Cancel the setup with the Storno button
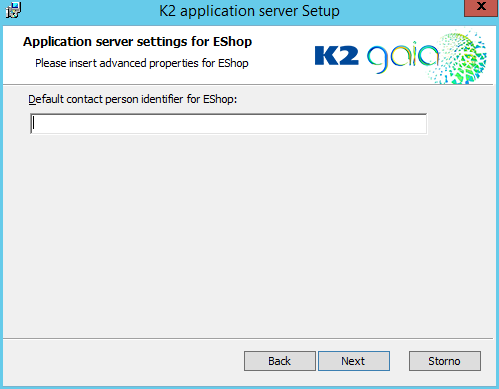This screenshot has height=389, width=499. pos(445,361)
